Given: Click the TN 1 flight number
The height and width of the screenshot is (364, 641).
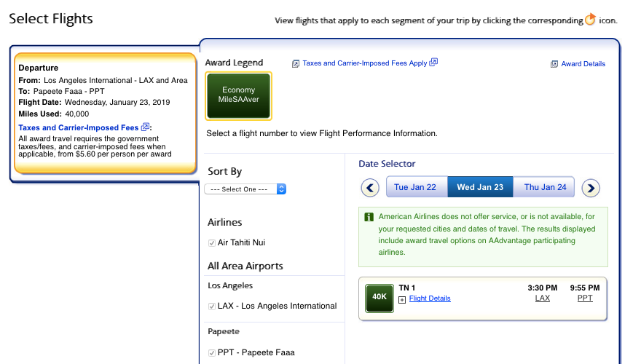Looking at the screenshot, I should pos(407,288).
